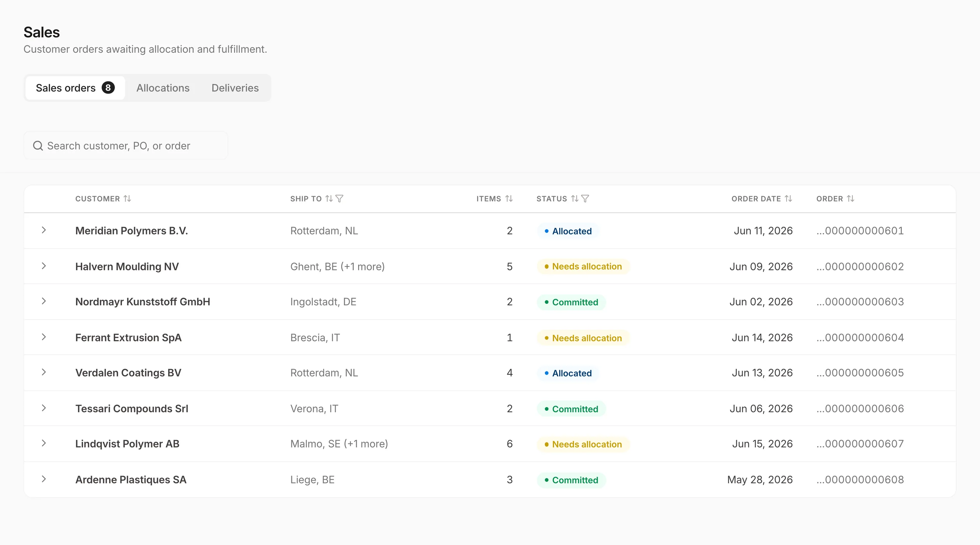Expand the Halvern Moulding NV row
The height and width of the screenshot is (545, 980).
[x=44, y=266]
